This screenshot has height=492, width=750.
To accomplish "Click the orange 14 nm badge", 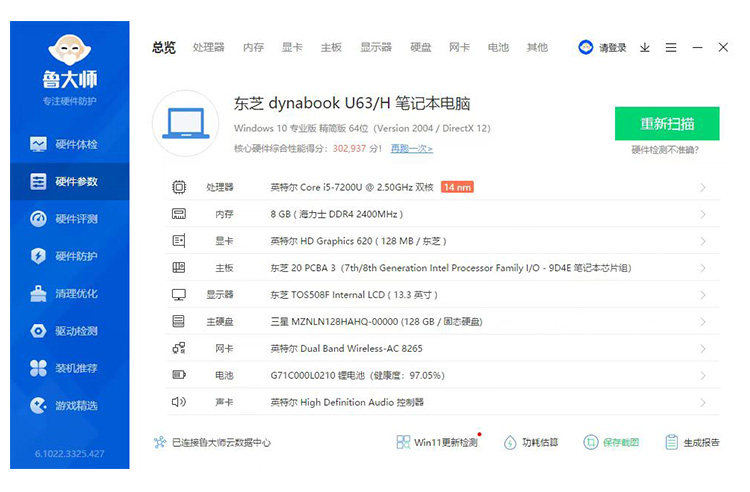I will click(457, 187).
